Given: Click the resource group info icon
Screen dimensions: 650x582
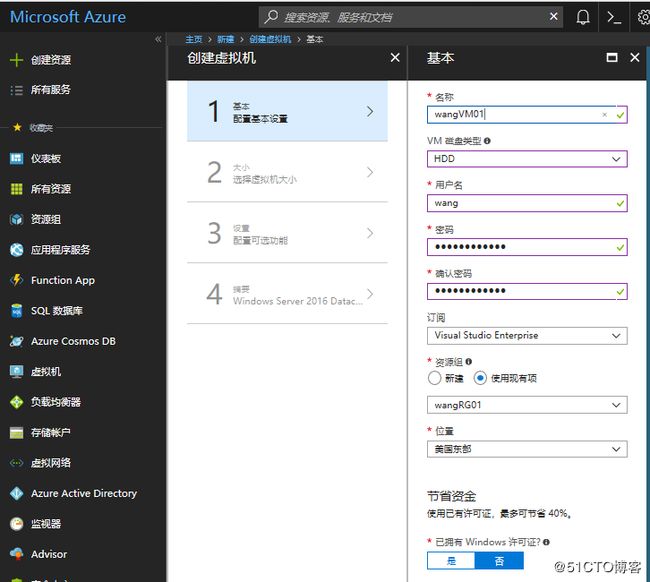Looking at the screenshot, I should 468,361.
